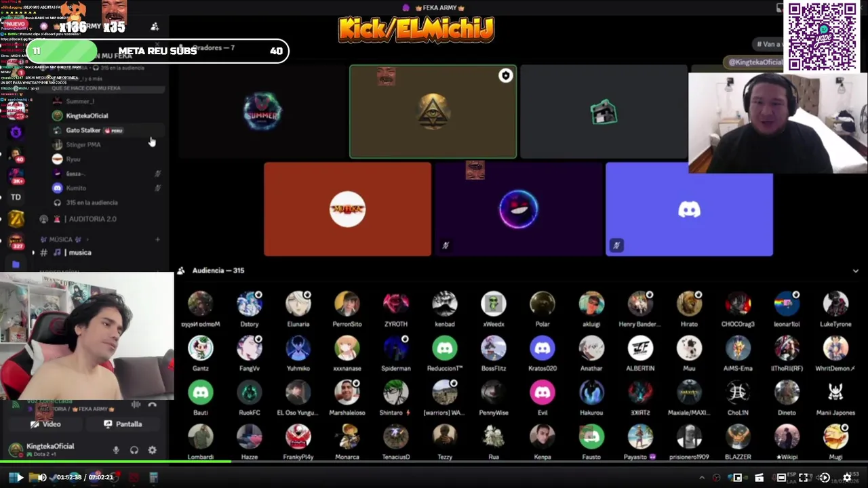The image size is (868, 488).
Task: Open the clip creation icon in the player
Action: pyautogui.click(x=759, y=478)
